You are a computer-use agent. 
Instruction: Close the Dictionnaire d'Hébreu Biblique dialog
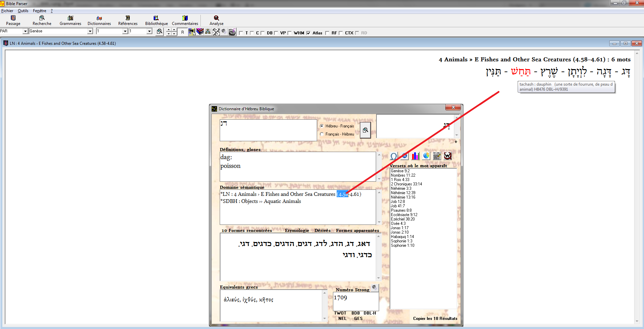pos(453,108)
